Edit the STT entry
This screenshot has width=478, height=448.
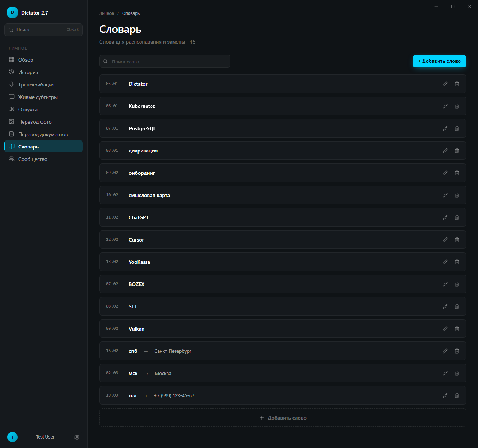tap(445, 306)
